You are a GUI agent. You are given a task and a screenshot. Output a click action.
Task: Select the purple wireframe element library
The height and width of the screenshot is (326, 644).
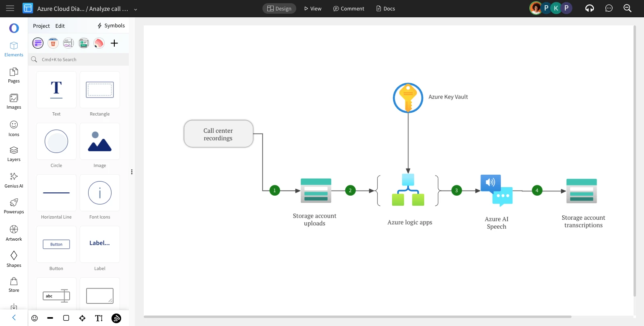(38, 43)
